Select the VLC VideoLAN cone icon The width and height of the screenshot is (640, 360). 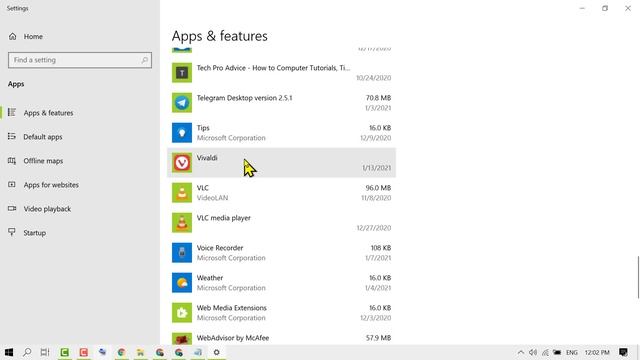pos(182,193)
